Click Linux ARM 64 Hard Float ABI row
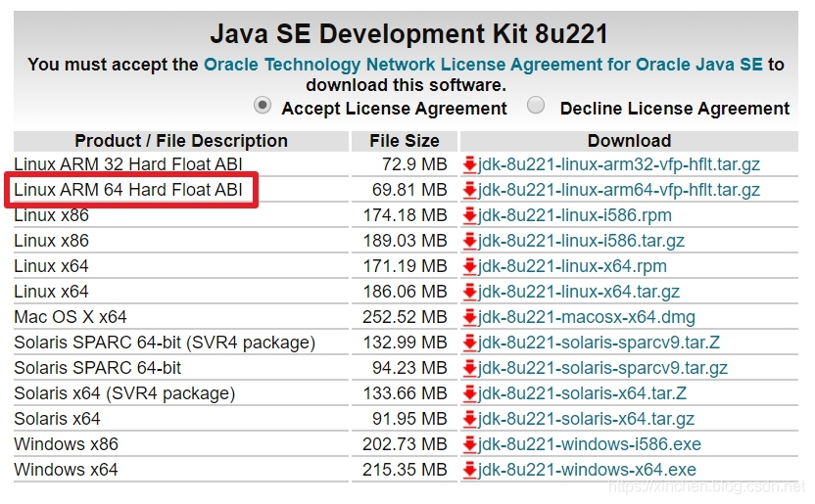 pyautogui.click(x=406, y=190)
